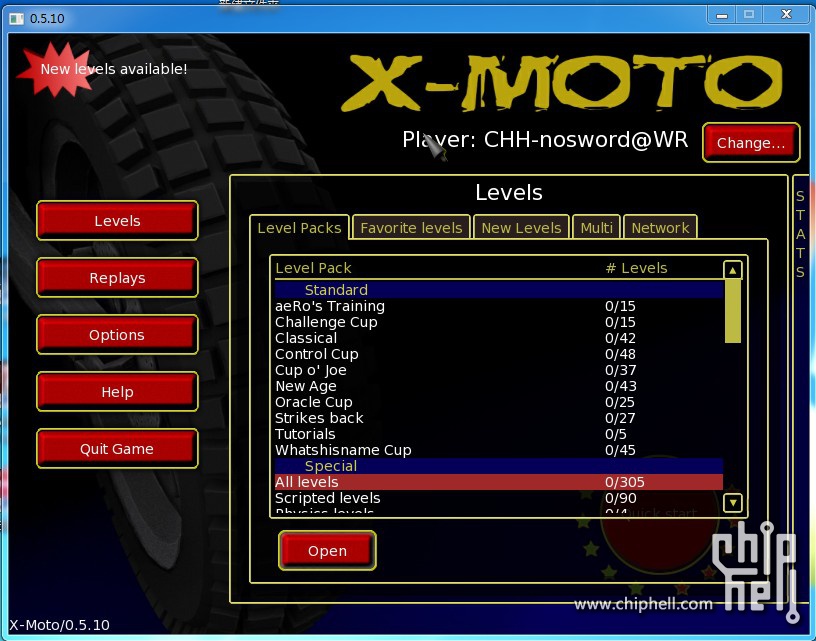
Task: Open the Replays section
Action: pyautogui.click(x=117, y=278)
